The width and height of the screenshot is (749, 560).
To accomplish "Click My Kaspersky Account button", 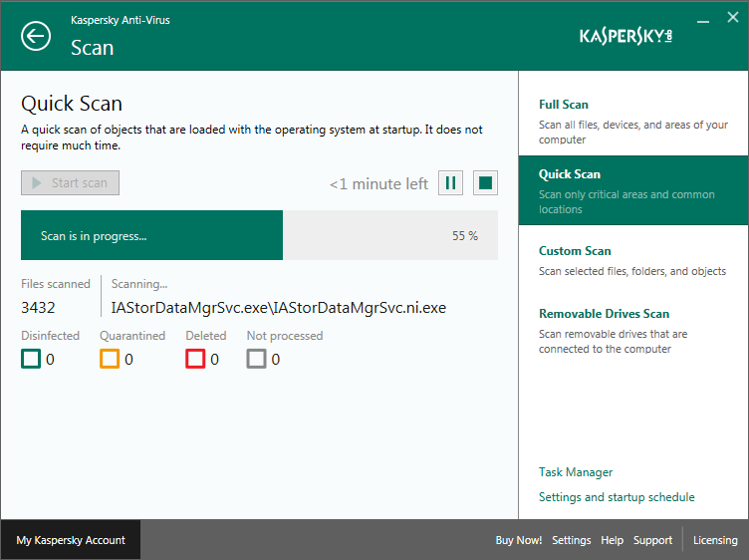I will (x=71, y=540).
